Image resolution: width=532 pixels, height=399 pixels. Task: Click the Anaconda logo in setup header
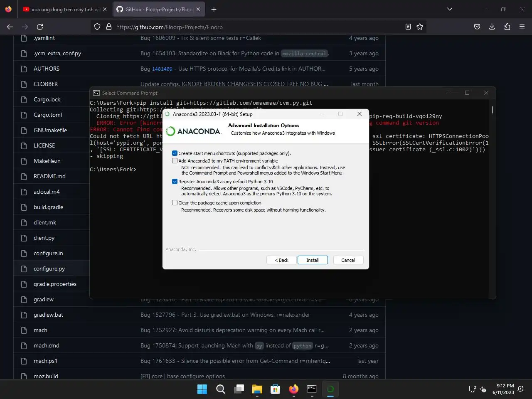click(194, 131)
